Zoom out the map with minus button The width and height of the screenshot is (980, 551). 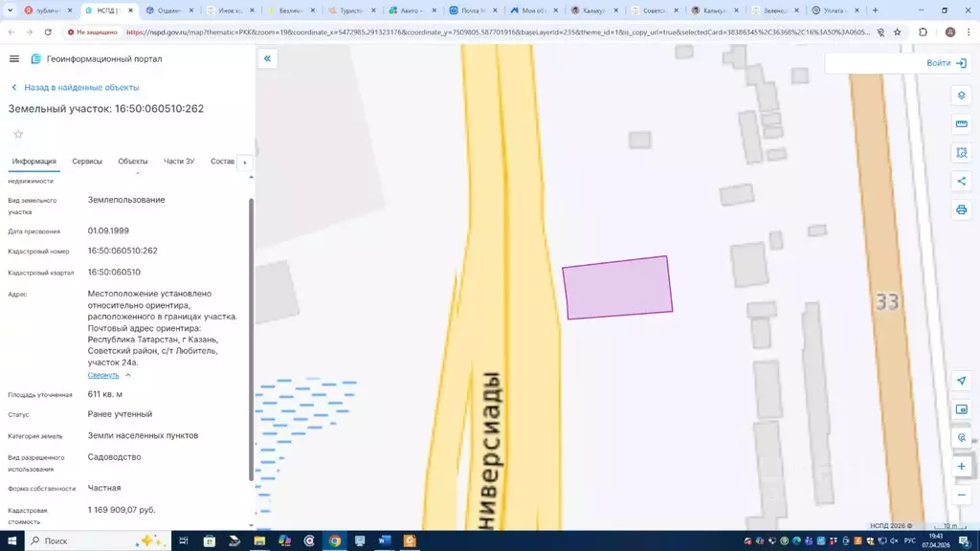[961, 495]
